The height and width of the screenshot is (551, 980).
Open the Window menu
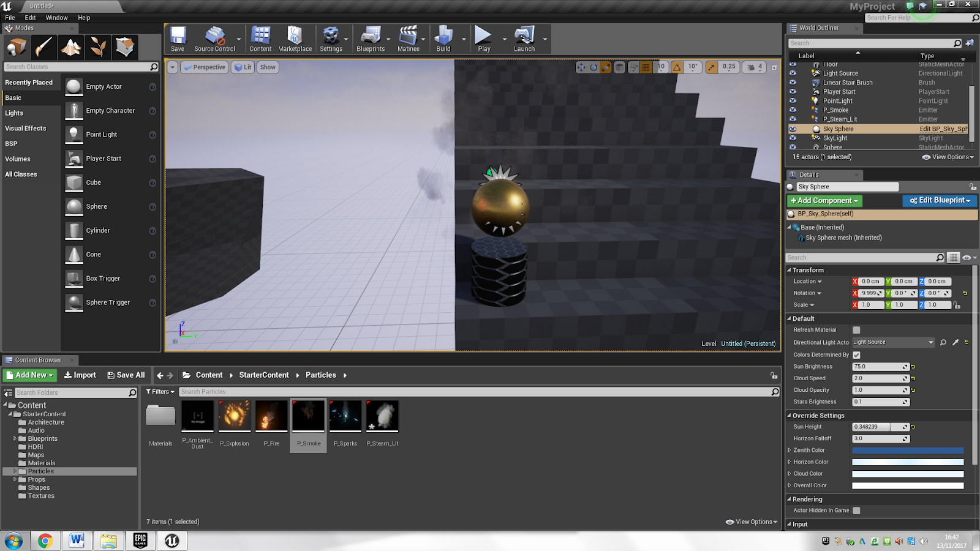(57, 18)
